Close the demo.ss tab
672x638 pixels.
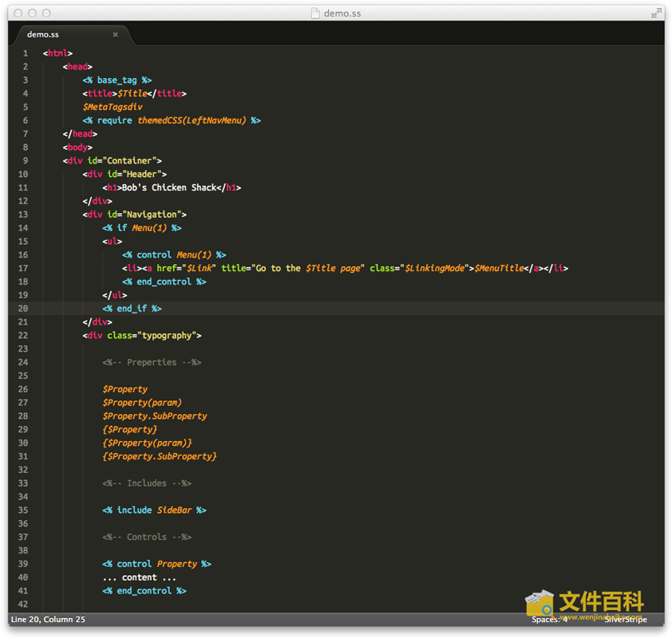[115, 34]
